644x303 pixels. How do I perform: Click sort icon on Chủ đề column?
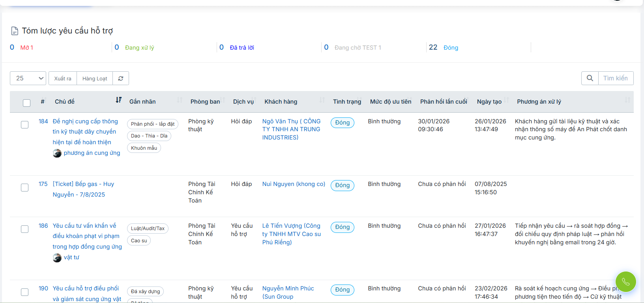(118, 100)
